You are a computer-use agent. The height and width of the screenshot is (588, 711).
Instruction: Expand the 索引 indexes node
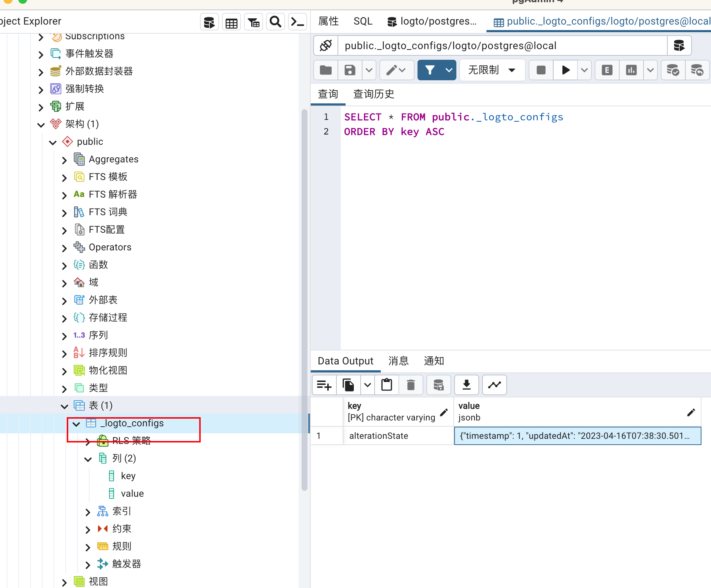[x=88, y=512]
